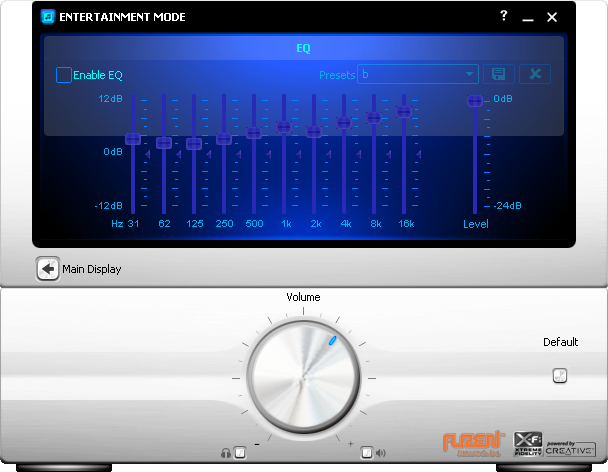Delete the selected EQ preset
Screen dimensions: 608x472
(x=535, y=75)
